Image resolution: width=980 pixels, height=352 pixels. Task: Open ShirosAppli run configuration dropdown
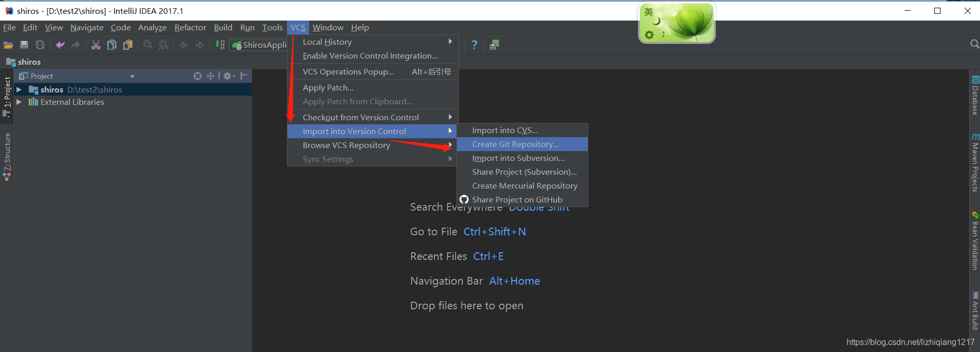coord(259,45)
